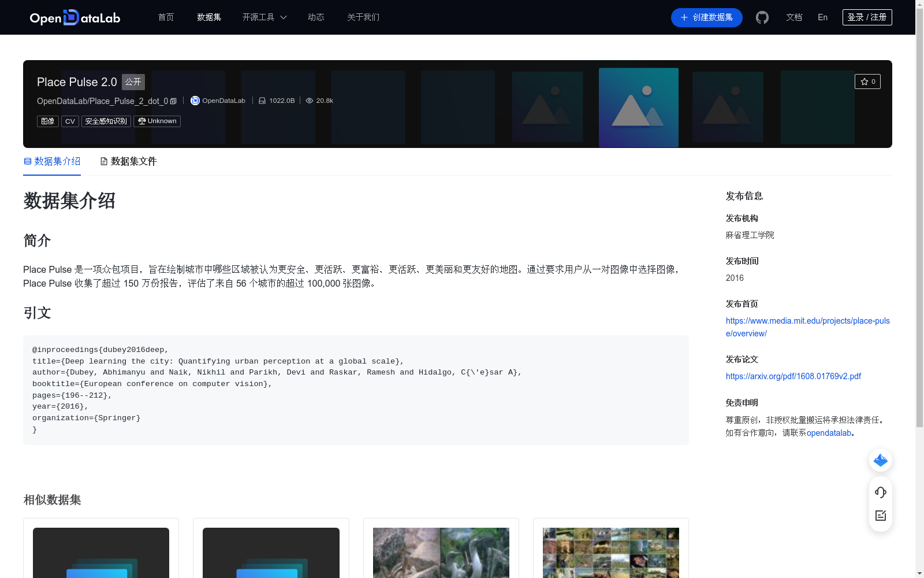Copy dataset path with the copy icon

(x=173, y=101)
